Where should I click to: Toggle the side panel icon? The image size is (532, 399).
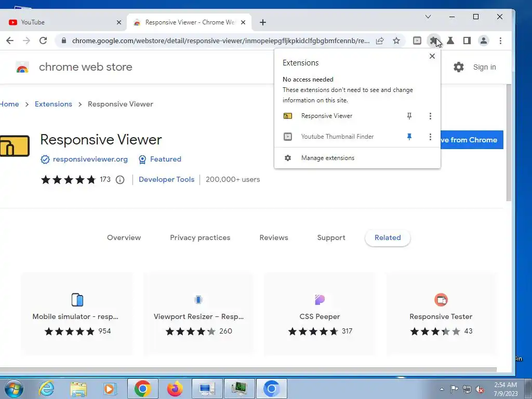point(467,41)
